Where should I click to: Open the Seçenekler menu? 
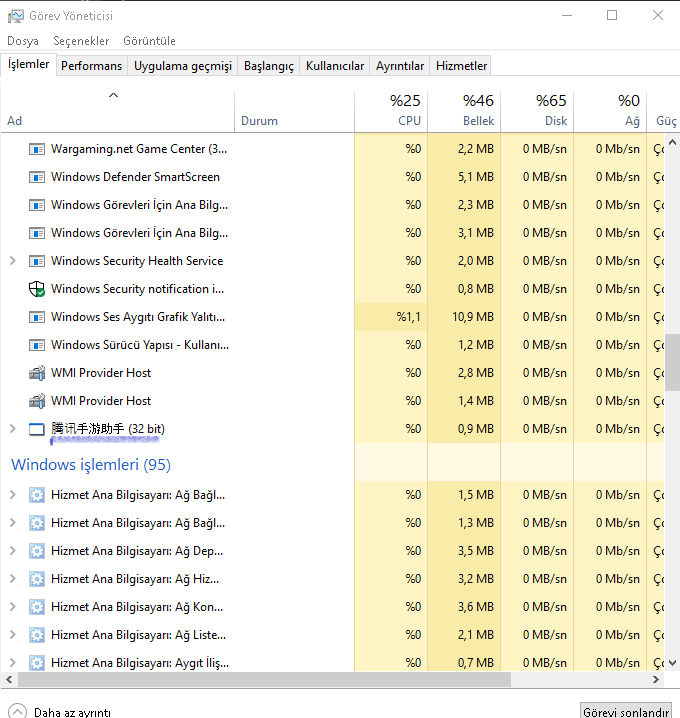tap(81, 41)
